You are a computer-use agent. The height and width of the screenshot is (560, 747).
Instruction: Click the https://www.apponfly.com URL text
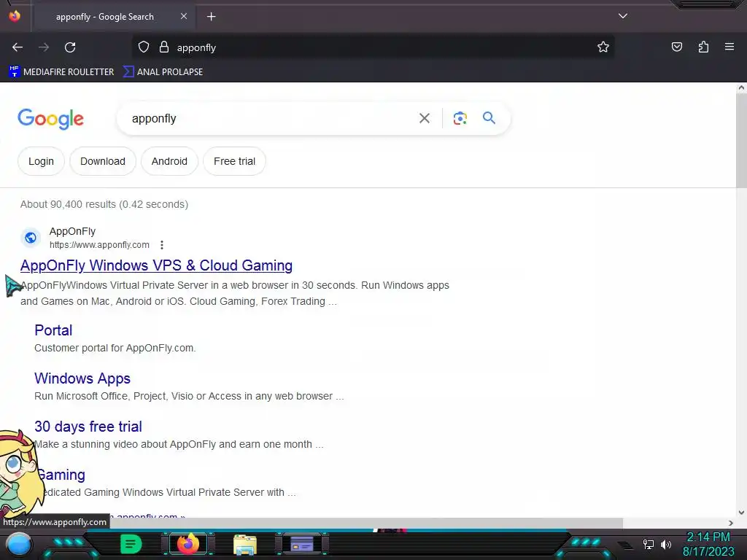tap(99, 245)
